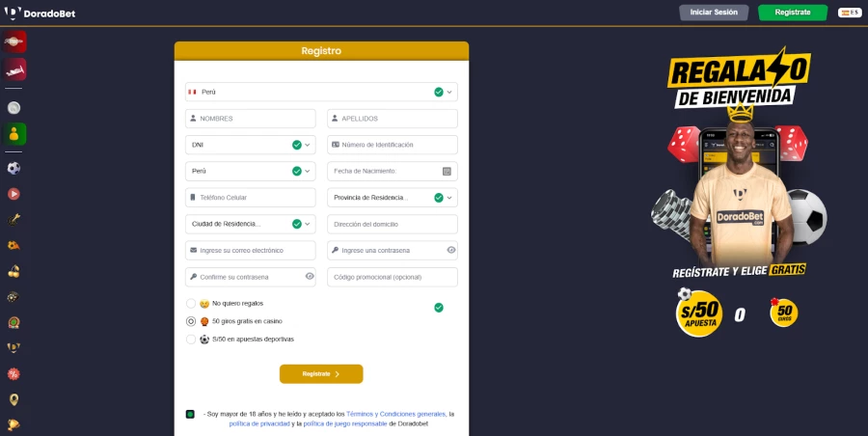Focus the Fecha de Nacimiento field
This screenshot has height=436, width=868.
pyautogui.click(x=393, y=171)
